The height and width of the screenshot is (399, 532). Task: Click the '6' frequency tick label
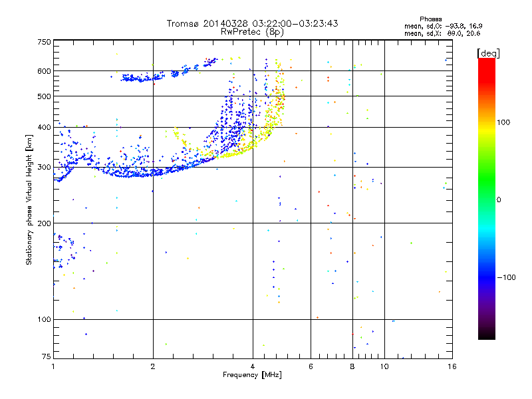pos(311,366)
